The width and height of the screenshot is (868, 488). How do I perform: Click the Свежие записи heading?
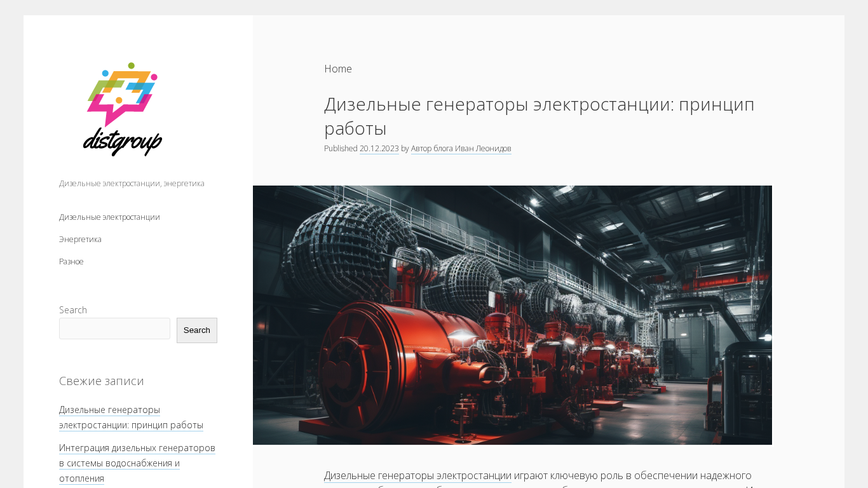click(x=102, y=381)
